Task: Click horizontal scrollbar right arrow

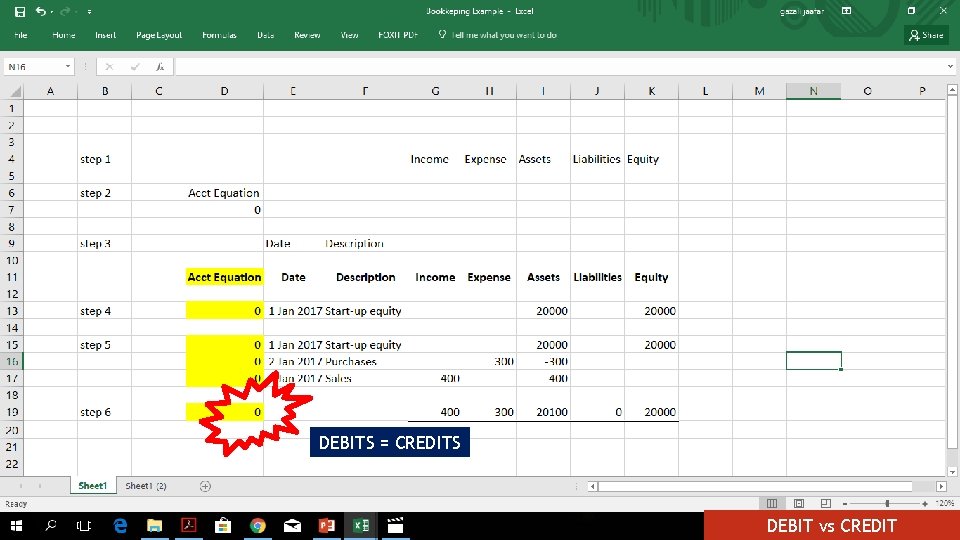Action: pos(942,486)
